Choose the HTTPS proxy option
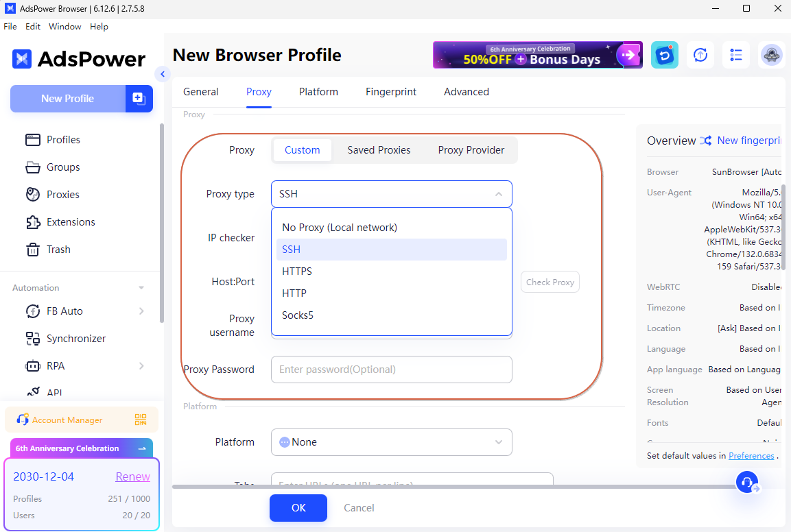 tap(392, 271)
